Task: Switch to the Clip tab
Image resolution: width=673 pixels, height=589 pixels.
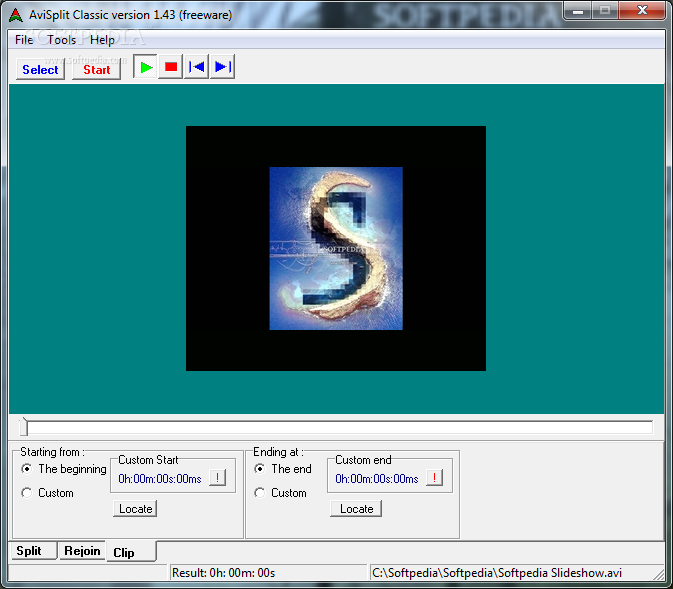Action: (131, 552)
